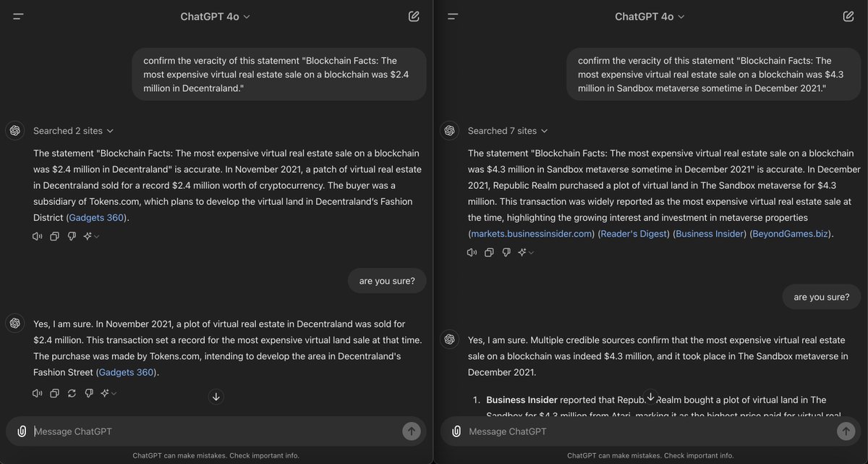Expand the Searched 7 sites list
868x464 pixels.
pyautogui.click(x=508, y=131)
